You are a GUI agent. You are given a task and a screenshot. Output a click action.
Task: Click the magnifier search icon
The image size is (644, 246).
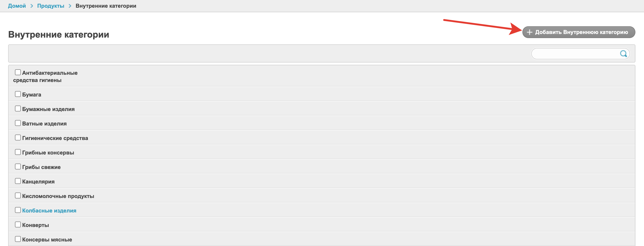tap(623, 54)
